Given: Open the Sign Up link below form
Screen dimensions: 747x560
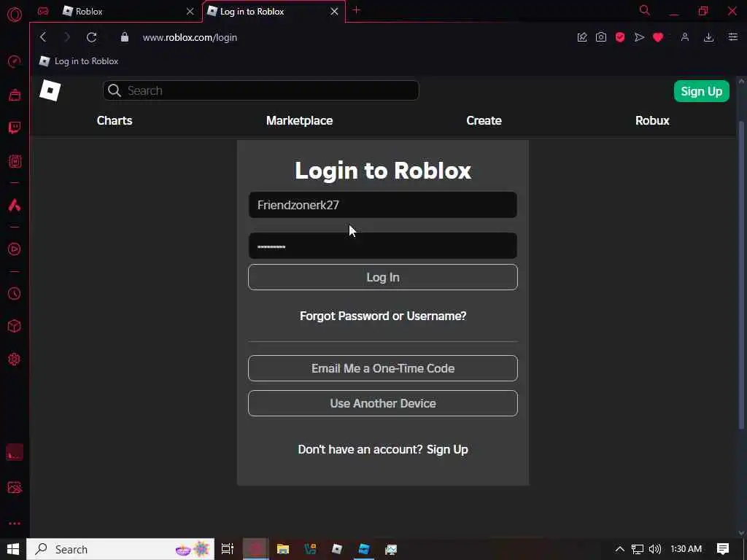Looking at the screenshot, I should [447, 449].
